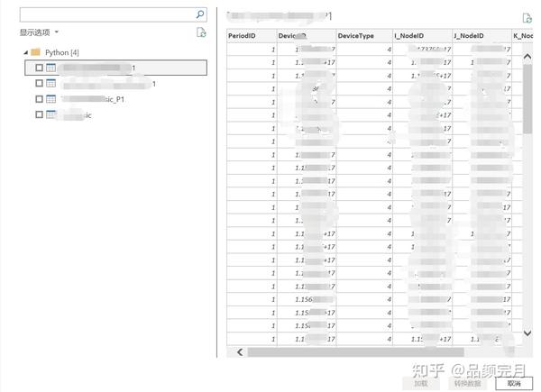Click the table icon of the second item

pos(51,83)
